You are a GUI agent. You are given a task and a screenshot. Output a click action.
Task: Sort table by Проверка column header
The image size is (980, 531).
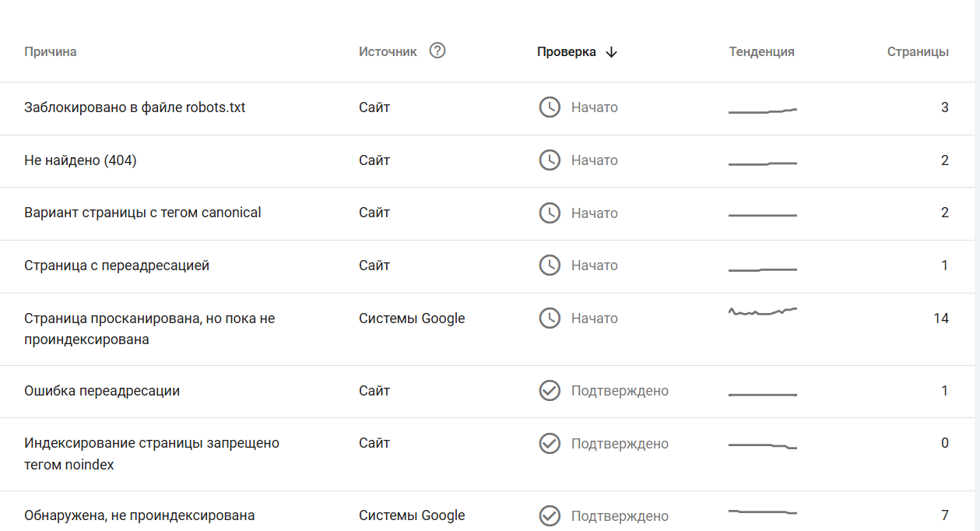click(566, 52)
